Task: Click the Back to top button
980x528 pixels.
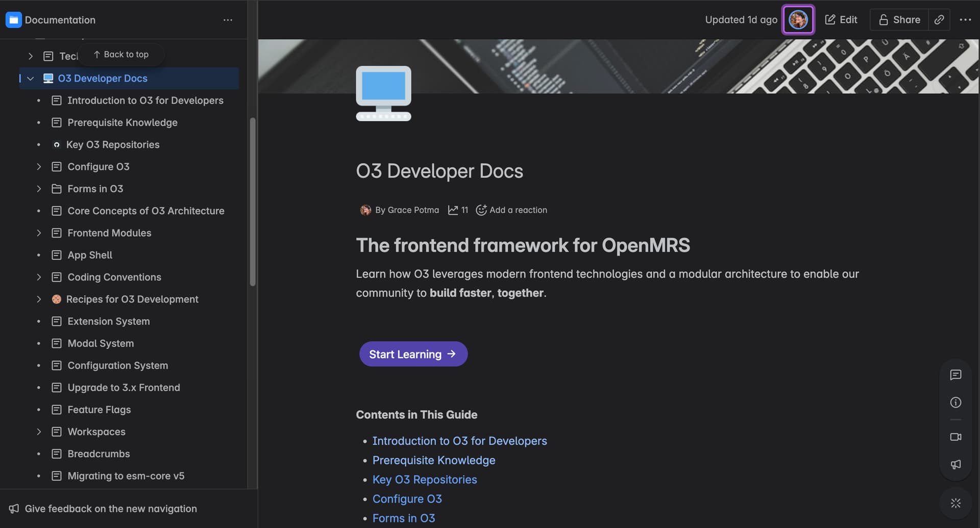Action: (121, 55)
